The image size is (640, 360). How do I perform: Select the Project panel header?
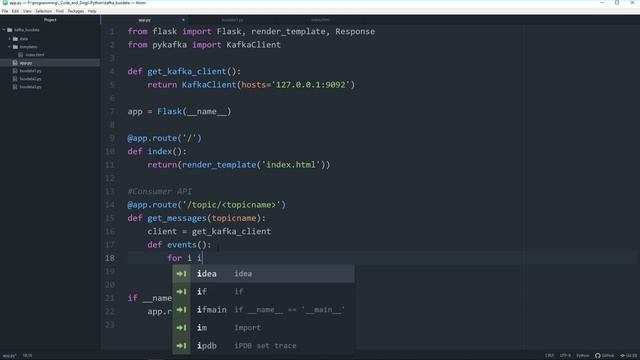coord(50,20)
